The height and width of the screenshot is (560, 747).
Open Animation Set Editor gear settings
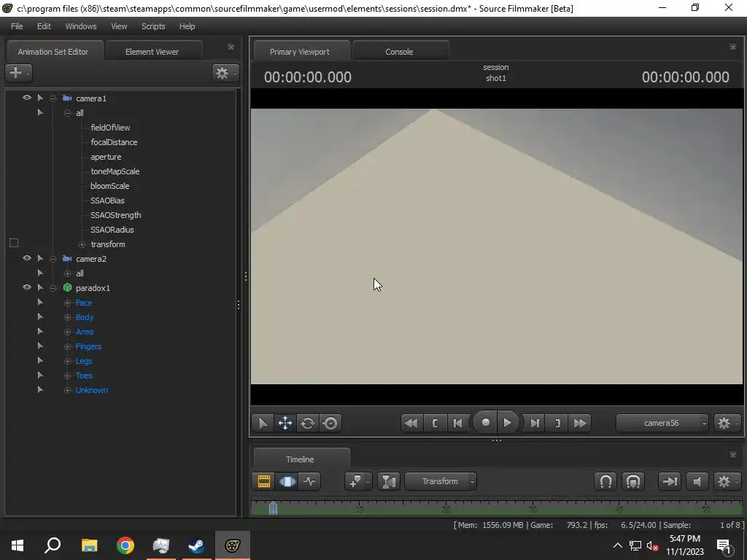[x=225, y=73]
